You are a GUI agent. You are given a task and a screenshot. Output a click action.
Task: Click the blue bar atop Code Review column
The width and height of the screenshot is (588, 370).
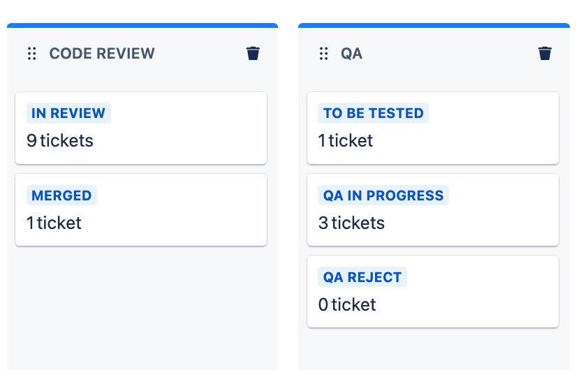[142, 26]
